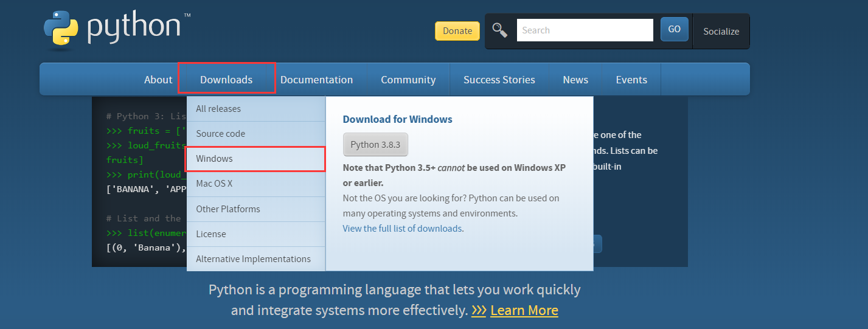Click inside the Search text field
This screenshot has height=329, width=868.
click(585, 30)
